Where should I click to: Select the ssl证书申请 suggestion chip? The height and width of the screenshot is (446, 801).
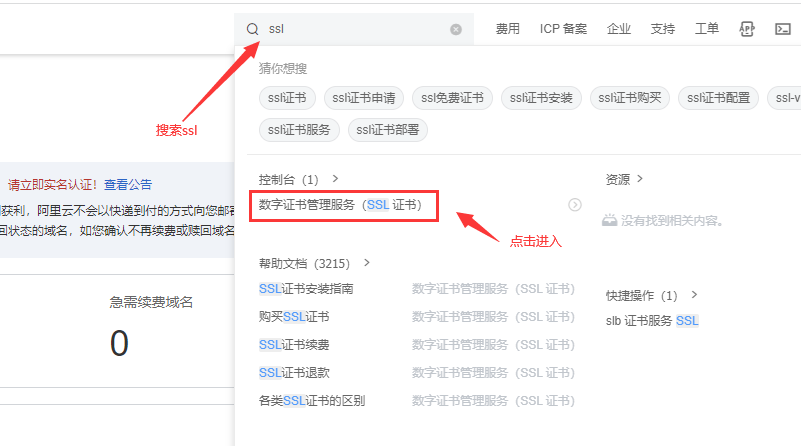363,98
